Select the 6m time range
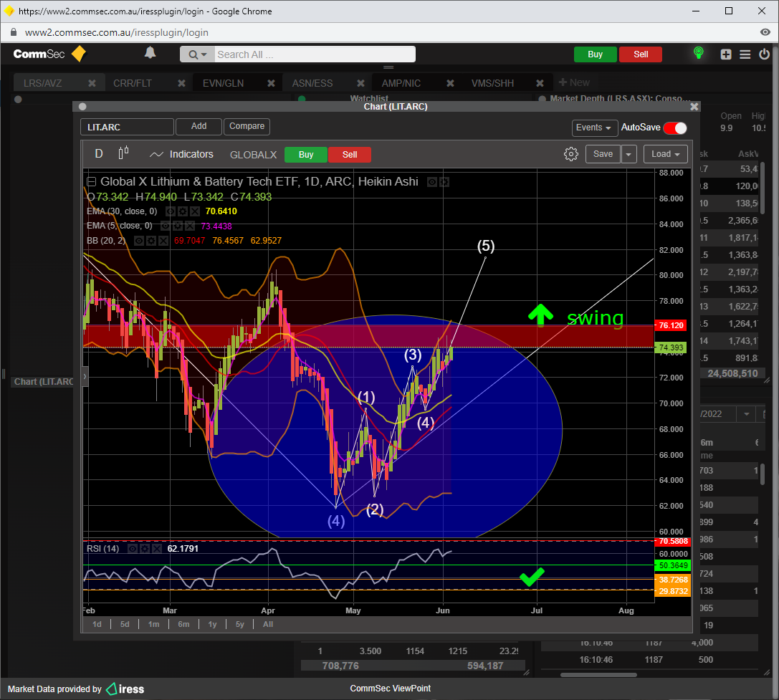The width and height of the screenshot is (779, 700). (183, 624)
